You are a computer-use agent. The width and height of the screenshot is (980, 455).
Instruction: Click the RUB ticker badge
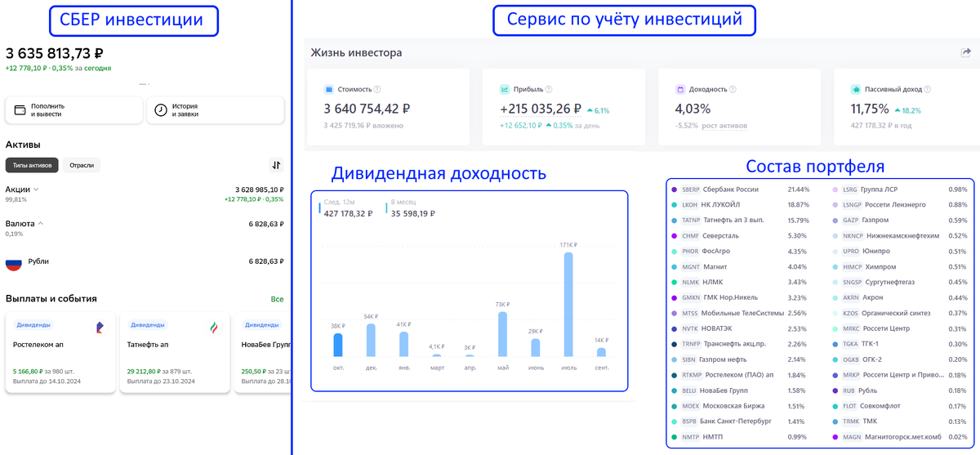coord(849,390)
